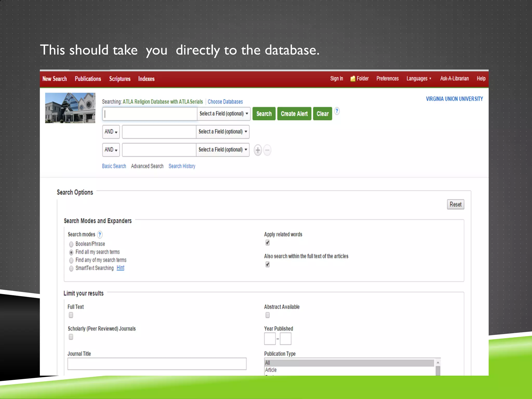The height and width of the screenshot is (399, 532).
Task: Open Indexes menu item
Action: 146,79
